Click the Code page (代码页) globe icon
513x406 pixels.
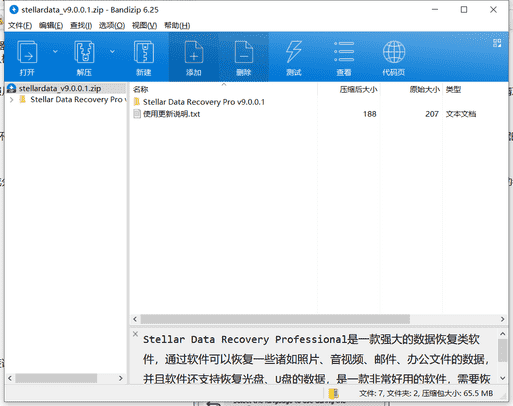click(394, 52)
